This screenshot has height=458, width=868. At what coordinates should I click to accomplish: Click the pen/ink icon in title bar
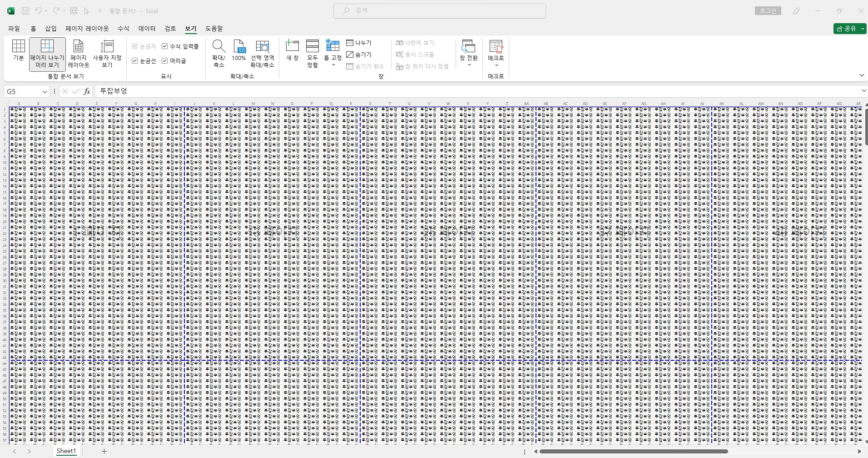pos(796,11)
